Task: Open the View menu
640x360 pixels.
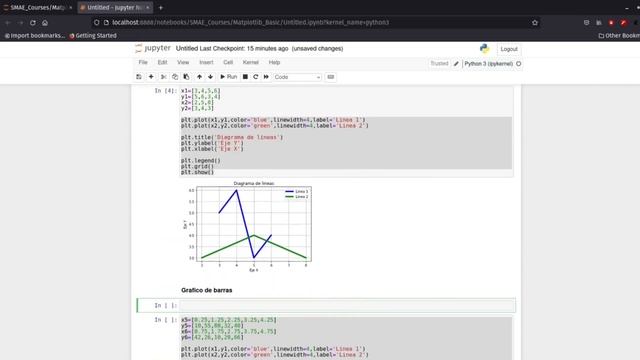Action: pos(183,62)
